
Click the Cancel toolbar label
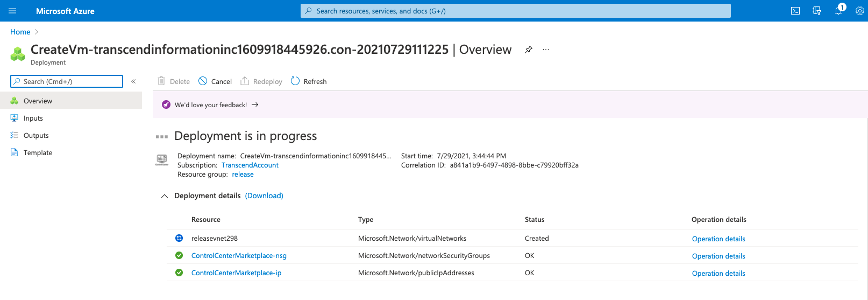point(222,81)
